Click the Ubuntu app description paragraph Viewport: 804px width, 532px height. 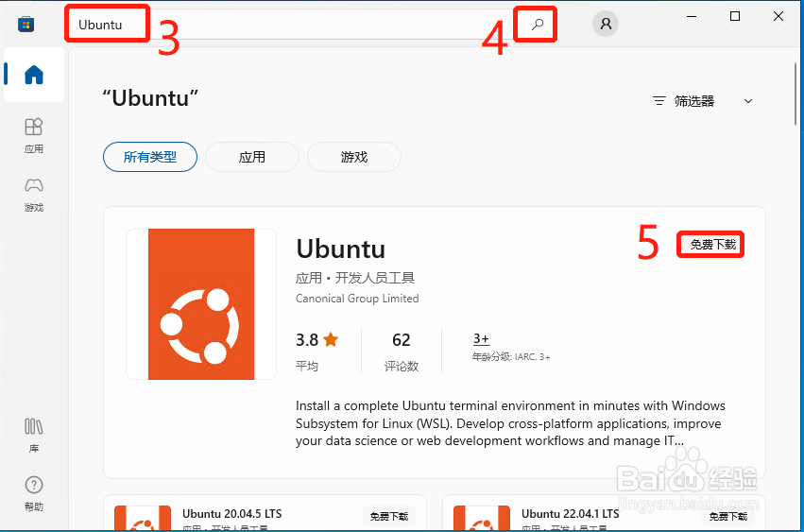pos(510,423)
